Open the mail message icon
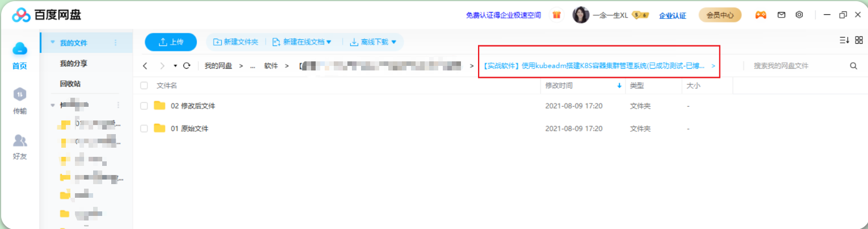Viewport: 868px width, 229px height. (x=781, y=15)
